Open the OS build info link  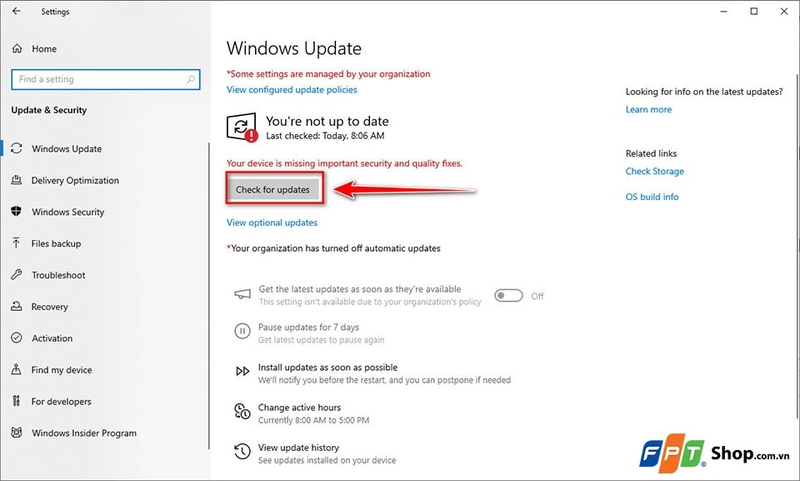pyautogui.click(x=652, y=197)
